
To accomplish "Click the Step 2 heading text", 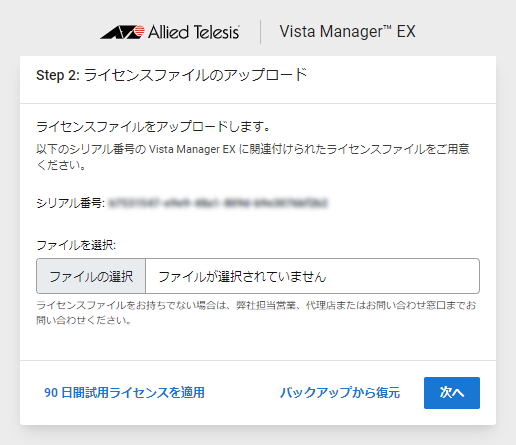I will [x=172, y=75].
